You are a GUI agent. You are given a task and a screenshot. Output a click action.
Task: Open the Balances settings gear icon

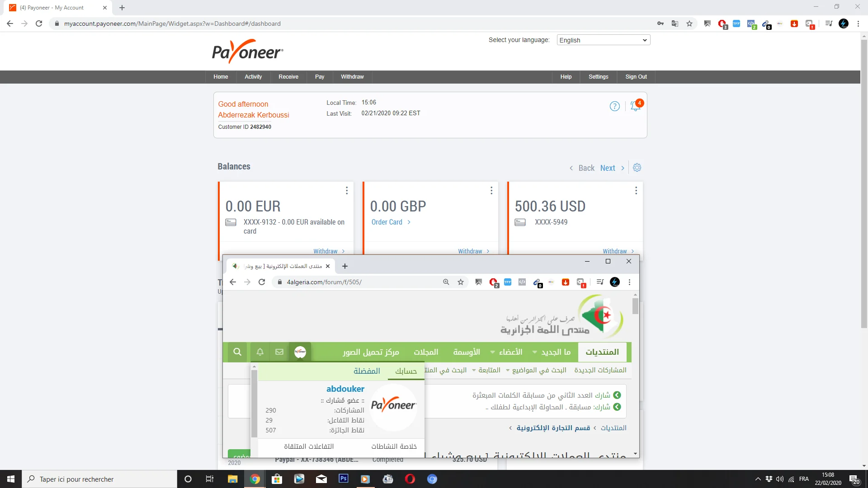pyautogui.click(x=637, y=168)
